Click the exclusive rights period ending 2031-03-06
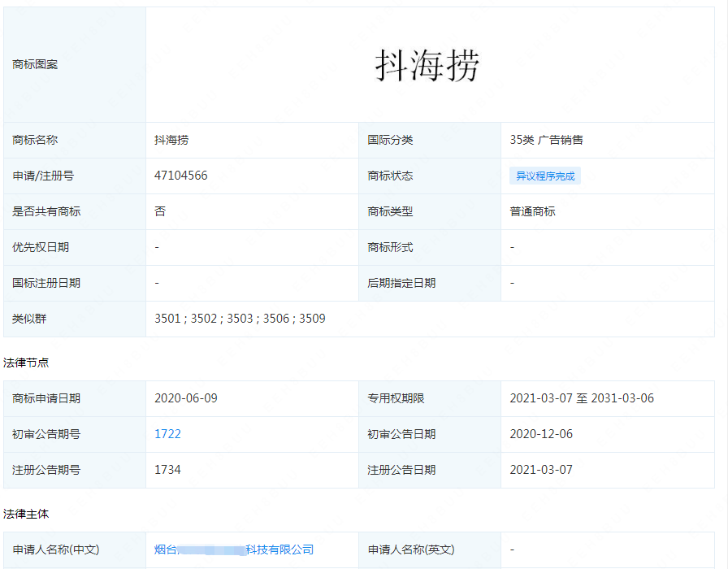The height and width of the screenshot is (569, 728). 581,398
